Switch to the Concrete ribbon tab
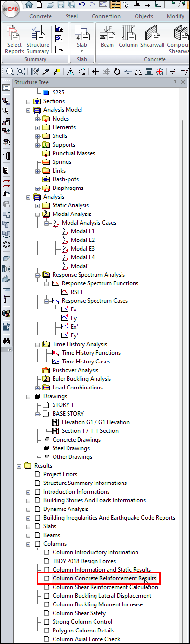Image resolution: width=190 pixels, height=644 pixels. click(x=41, y=16)
